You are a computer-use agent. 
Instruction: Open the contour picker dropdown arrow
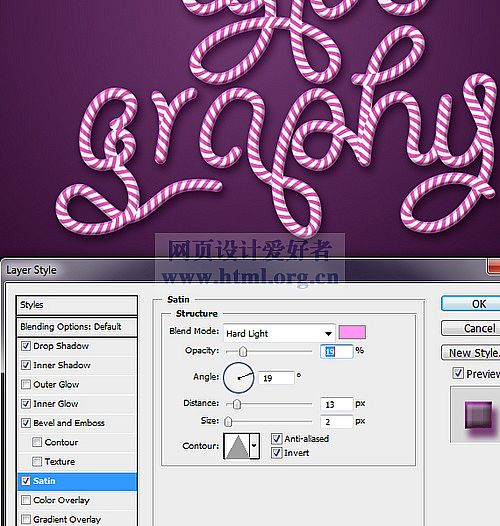[x=255, y=446]
